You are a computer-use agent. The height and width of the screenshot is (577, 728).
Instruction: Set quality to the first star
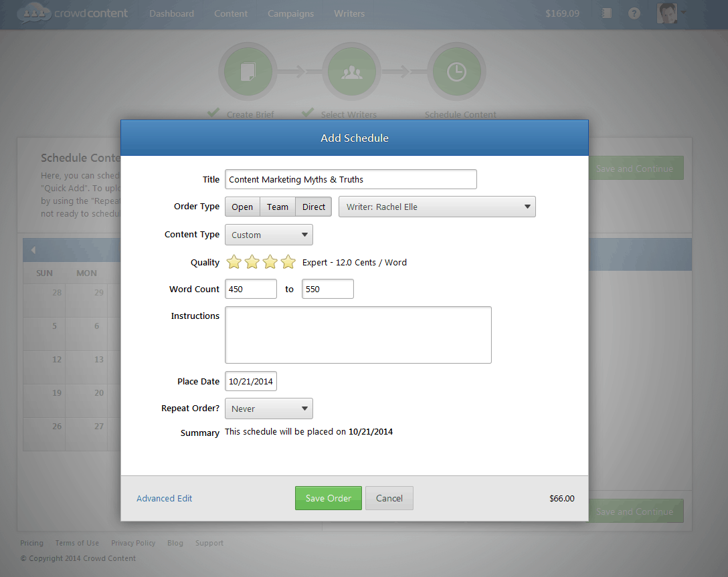(234, 262)
